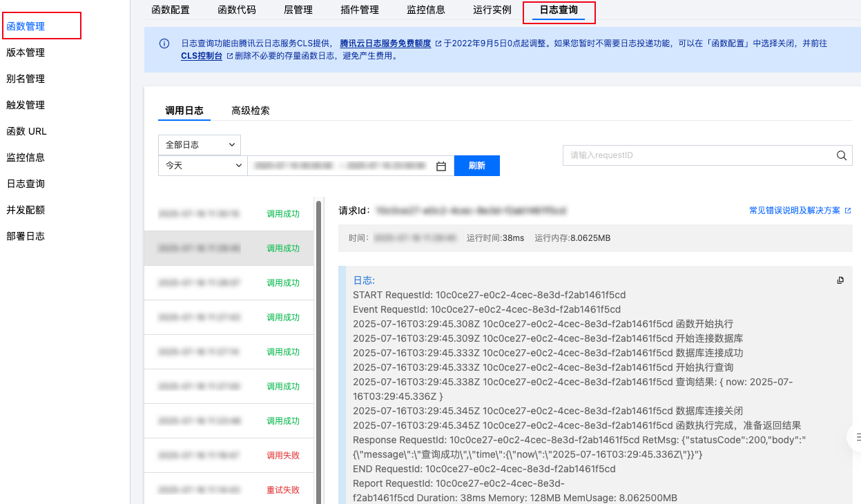Switch to the 高级检索 tab
Image resolution: width=861 pixels, height=504 pixels.
pos(251,110)
